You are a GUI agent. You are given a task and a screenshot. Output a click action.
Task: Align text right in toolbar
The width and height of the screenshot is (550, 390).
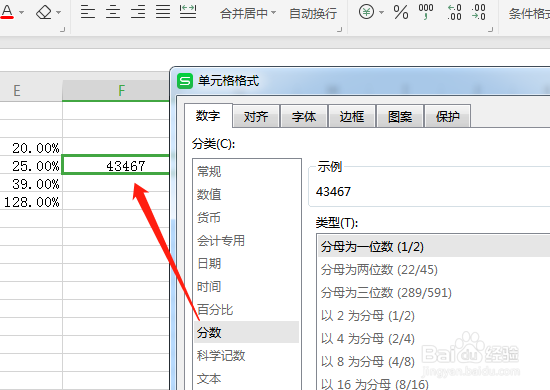(x=138, y=12)
